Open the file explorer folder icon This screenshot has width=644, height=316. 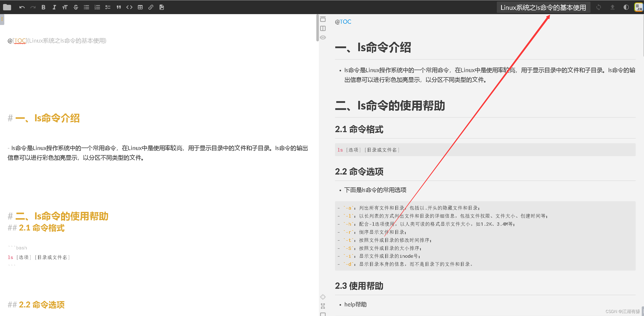(x=7, y=7)
